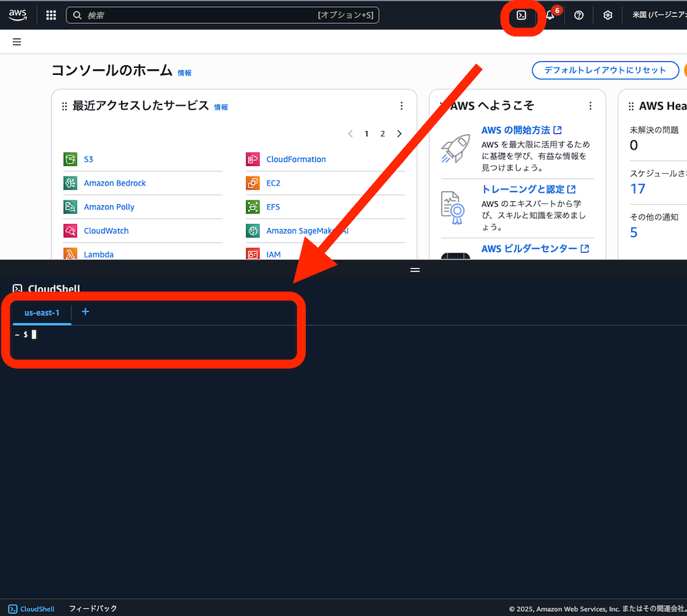The image size is (687, 616).
Task: Open the S3 link
Action: pyautogui.click(x=89, y=159)
